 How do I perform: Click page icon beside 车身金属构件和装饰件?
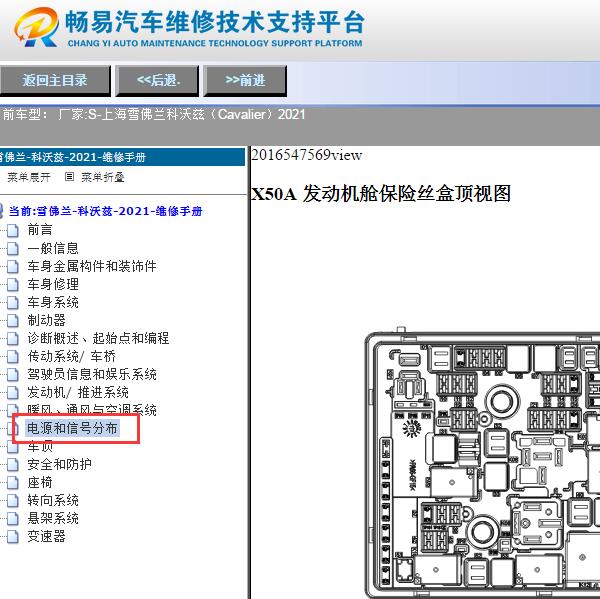click(13, 266)
